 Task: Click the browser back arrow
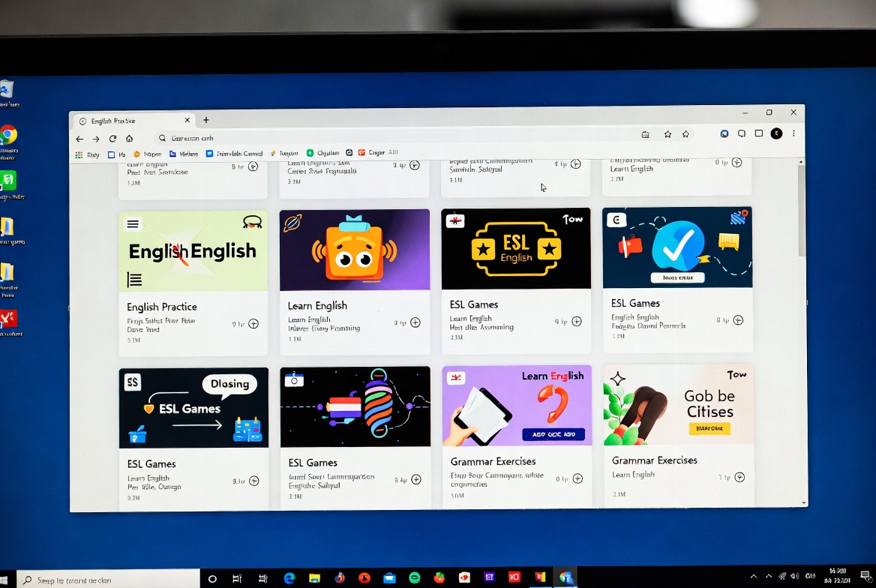coord(79,139)
